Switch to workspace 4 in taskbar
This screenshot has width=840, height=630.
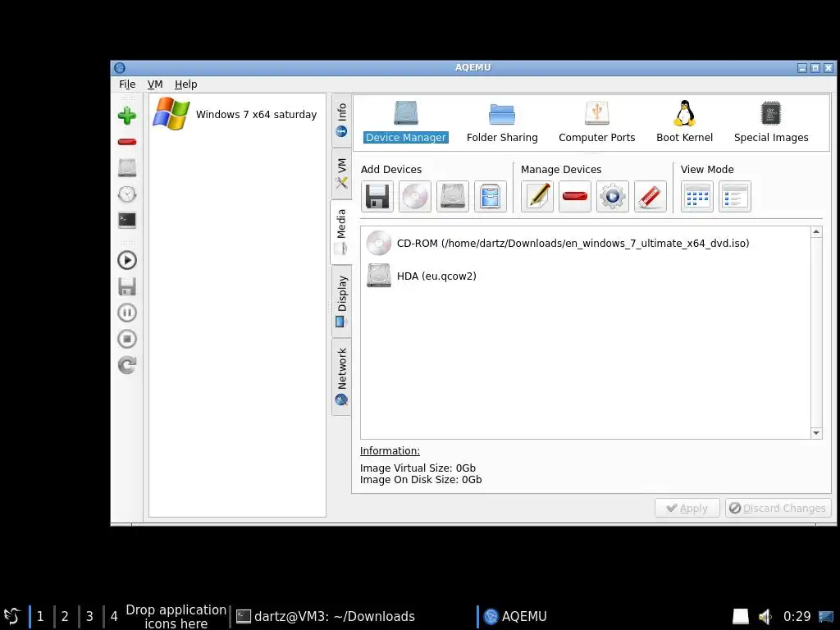click(114, 616)
